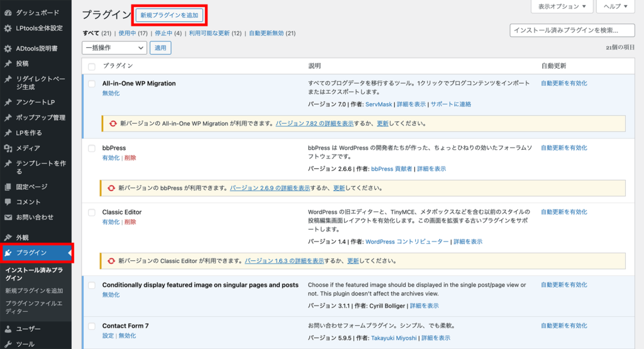644x349 pixels.
Task: Click the update icon in Classic Editor notice
Action: [111, 261]
